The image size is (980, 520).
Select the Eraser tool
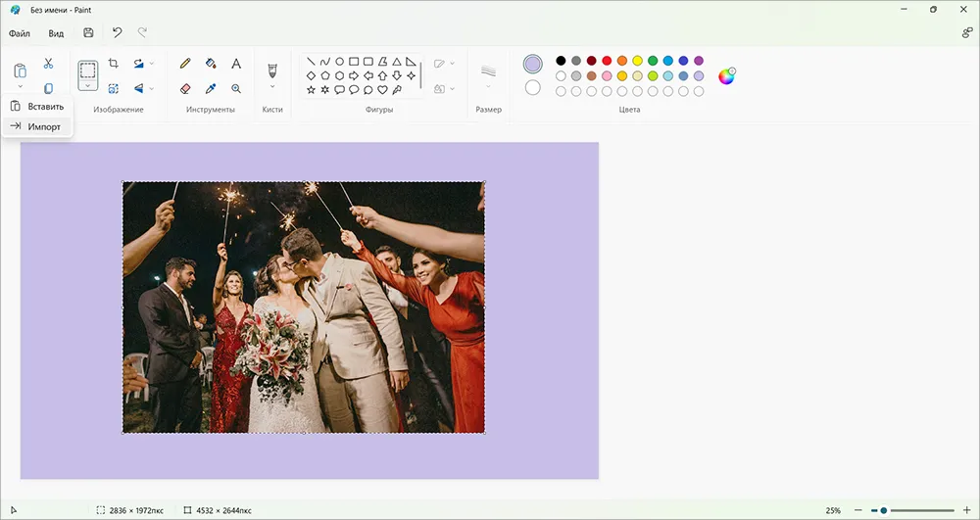pyautogui.click(x=185, y=89)
